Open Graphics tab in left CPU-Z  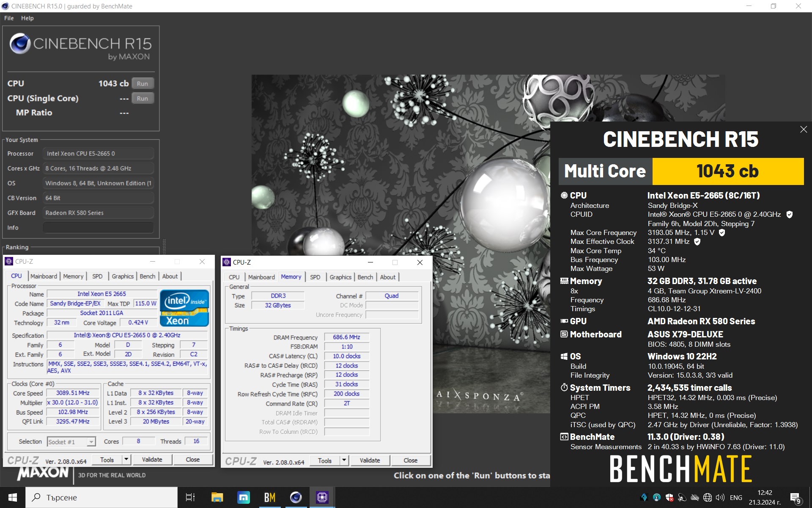pyautogui.click(x=123, y=276)
